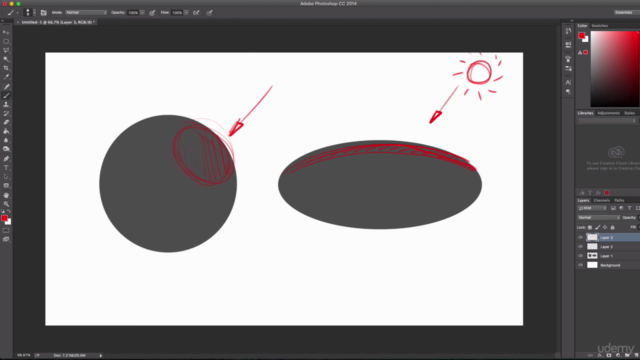Select the Eraser tool

[6, 122]
